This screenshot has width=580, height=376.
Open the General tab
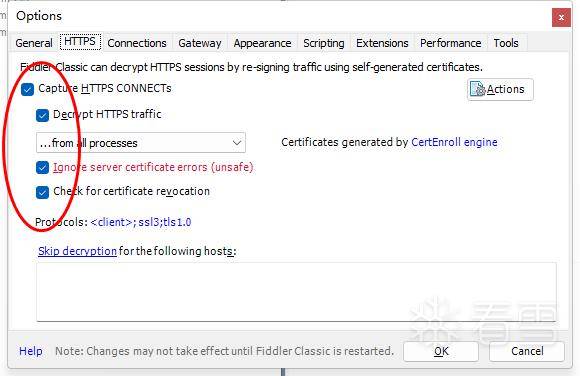point(34,43)
